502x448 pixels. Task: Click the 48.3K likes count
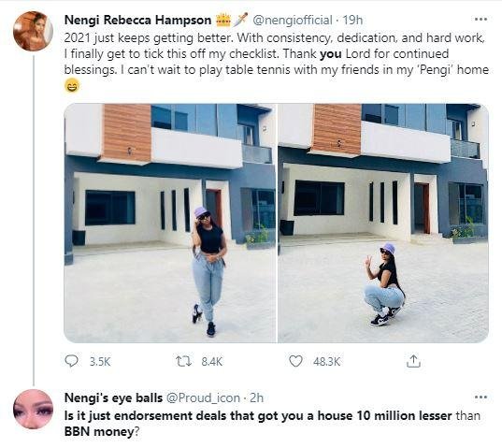click(x=326, y=362)
